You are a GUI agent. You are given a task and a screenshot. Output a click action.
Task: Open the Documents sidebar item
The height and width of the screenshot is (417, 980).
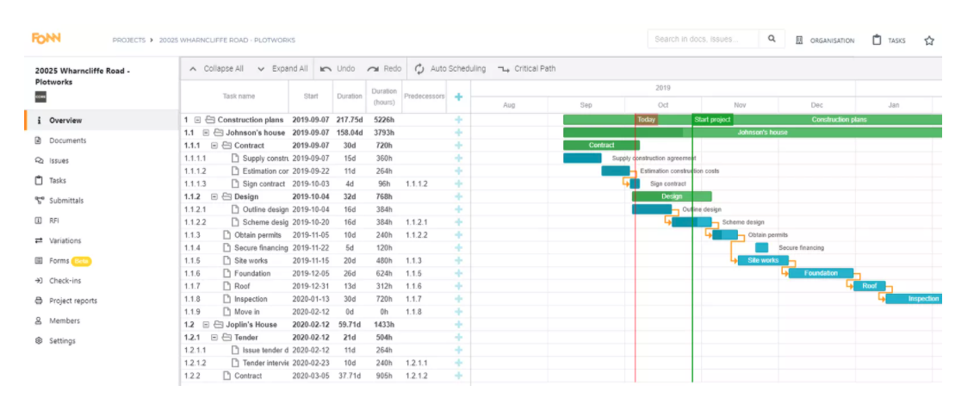pos(67,140)
